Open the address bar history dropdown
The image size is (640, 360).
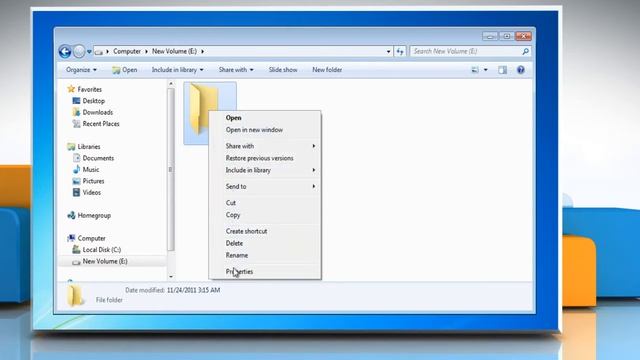click(388, 51)
